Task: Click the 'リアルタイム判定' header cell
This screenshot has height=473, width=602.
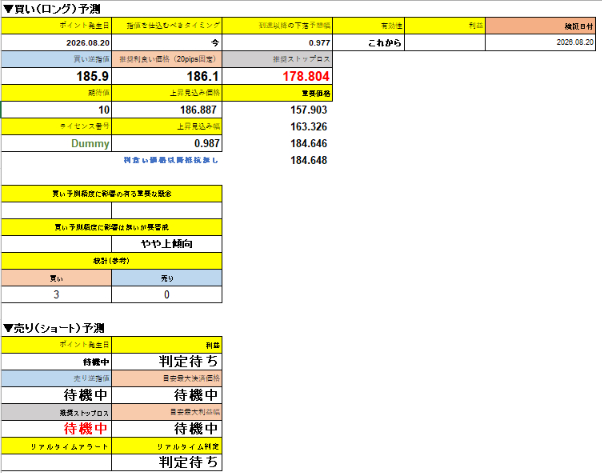Action: point(167,446)
